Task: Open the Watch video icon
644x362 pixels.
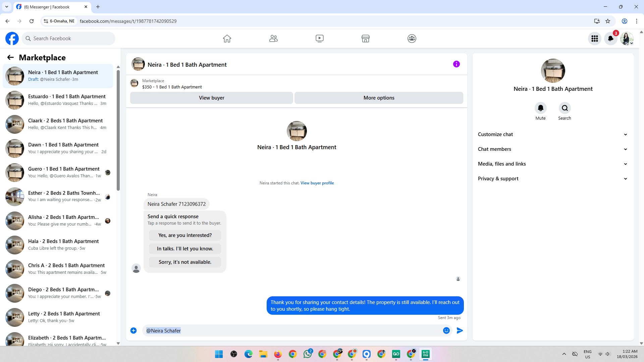Action: click(320, 39)
